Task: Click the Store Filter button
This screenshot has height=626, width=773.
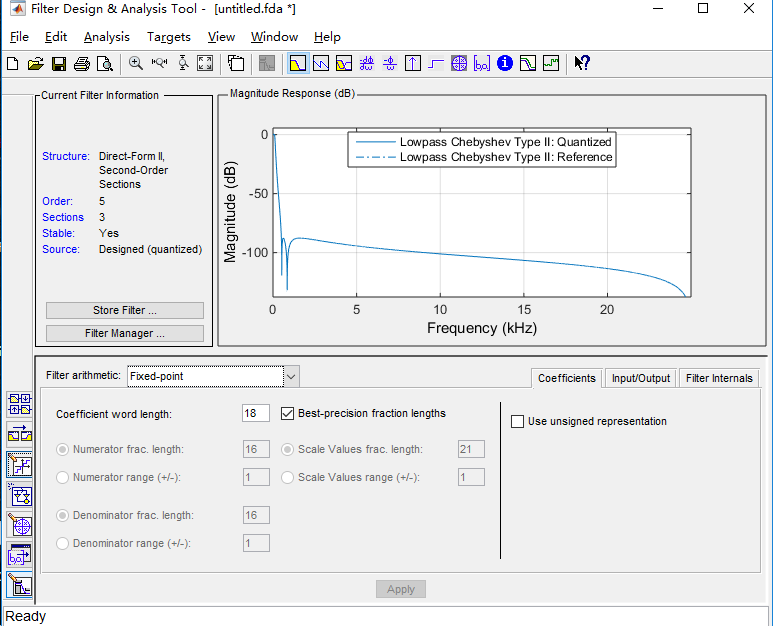Action: [125, 311]
